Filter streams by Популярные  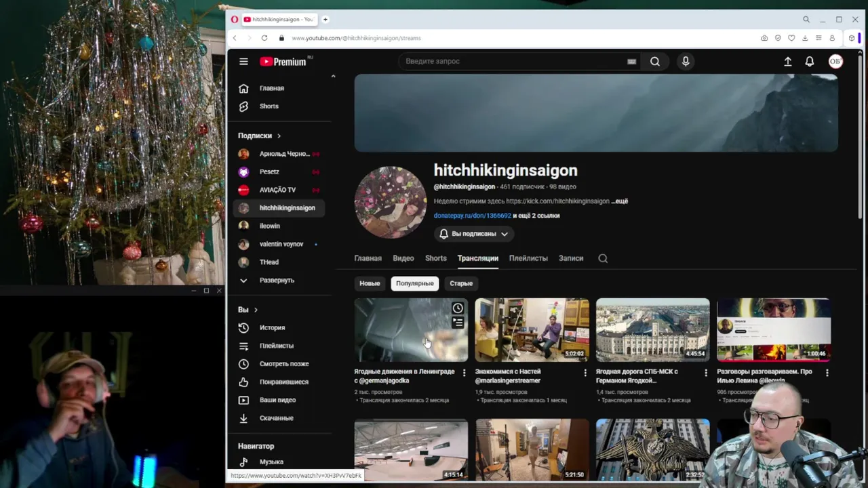(414, 283)
